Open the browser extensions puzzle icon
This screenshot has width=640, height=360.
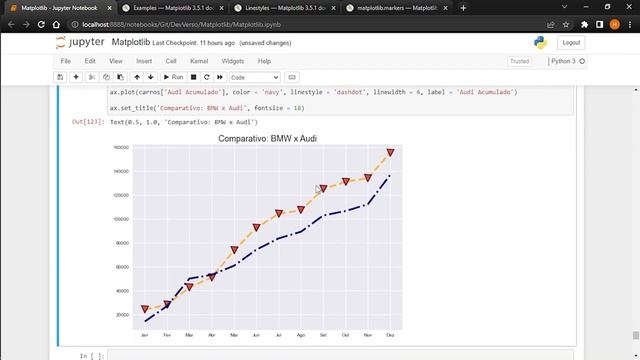click(584, 24)
